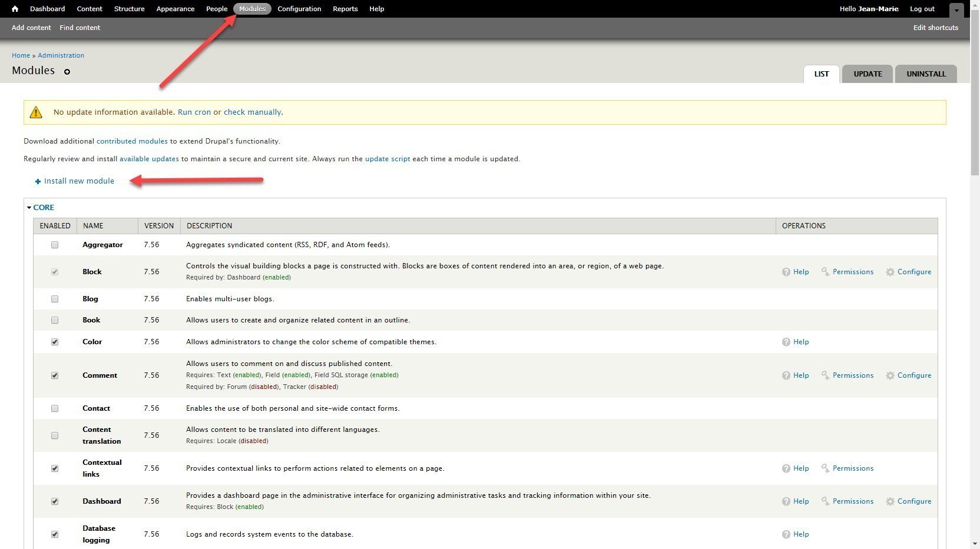Open the user dropdown at top right
Screen dimensions: 980x549
tap(957, 10)
